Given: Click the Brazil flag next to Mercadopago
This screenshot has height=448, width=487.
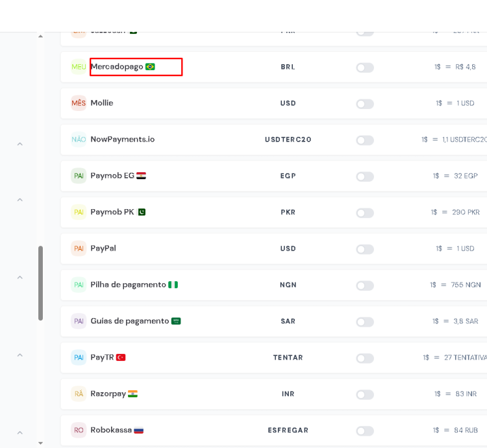Looking at the screenshot, I should (x=150, y=67).
